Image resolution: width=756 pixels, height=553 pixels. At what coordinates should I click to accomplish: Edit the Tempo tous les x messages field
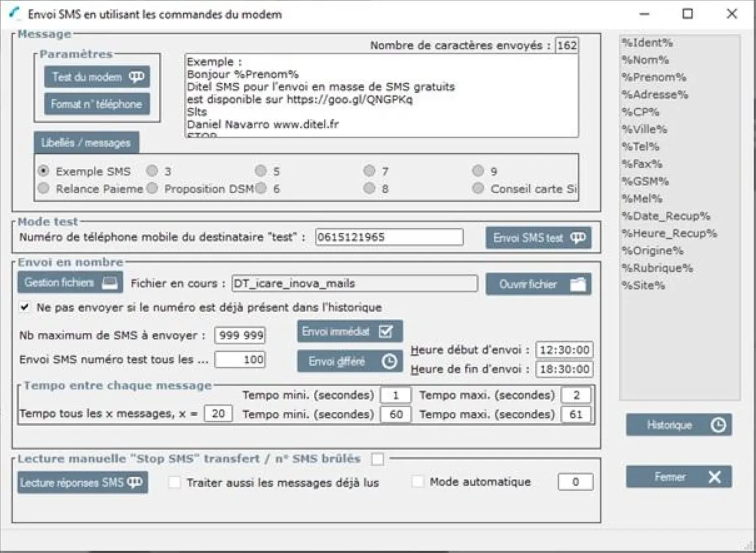tap(218, 414)
